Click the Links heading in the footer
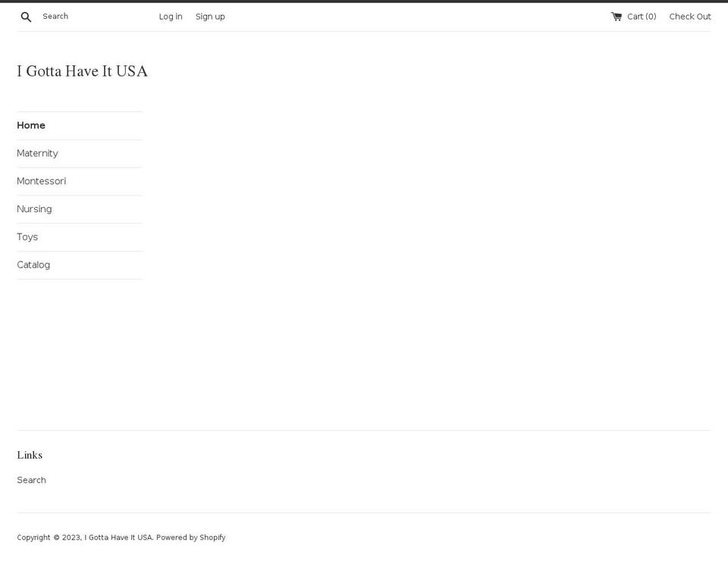Viewport: 728px width, 561px height. (x=30, y=455)
